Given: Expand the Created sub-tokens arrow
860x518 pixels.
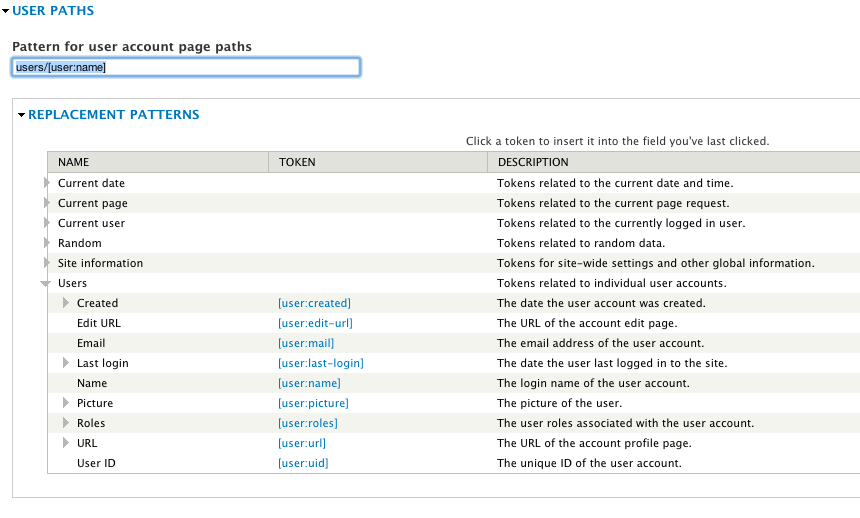Looking at the screenshot, I should click(66, 303).
